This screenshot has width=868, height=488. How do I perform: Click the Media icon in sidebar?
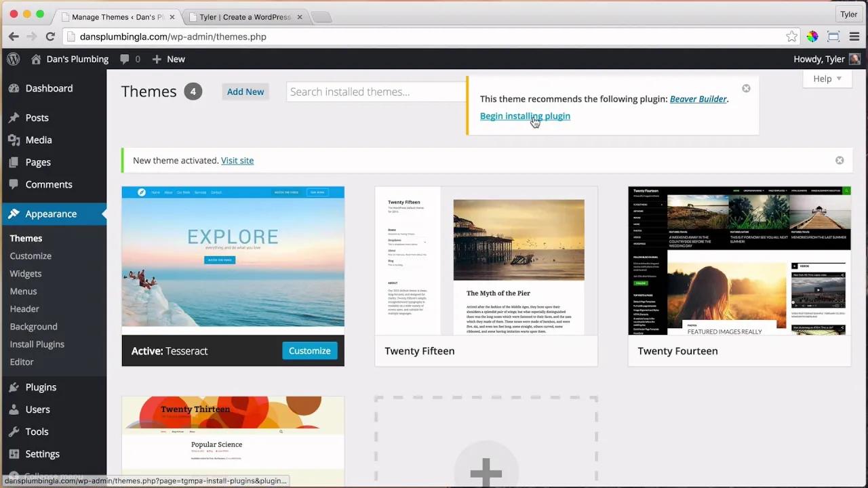point(14,140)
